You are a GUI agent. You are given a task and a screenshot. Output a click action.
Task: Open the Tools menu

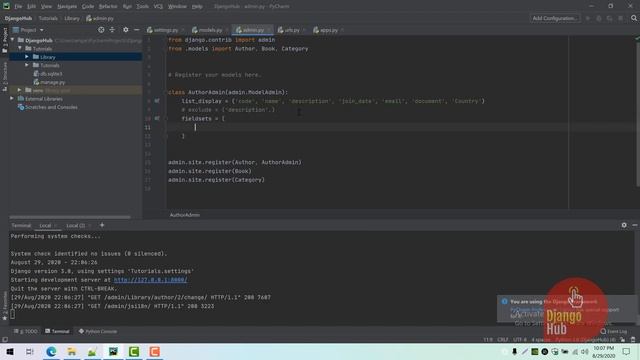pyautogui.click(x=142, y=7)
